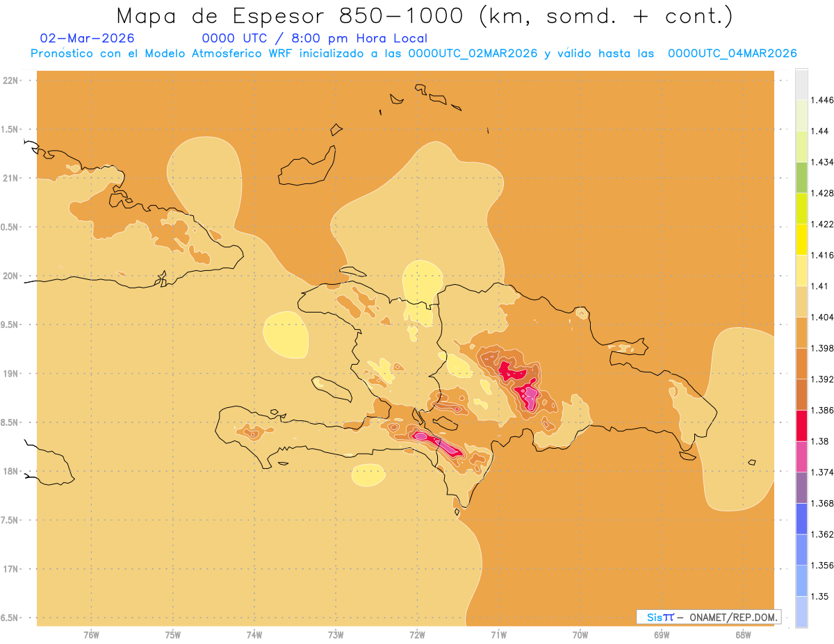Click the '20N' latitude axis label
Screen dimensions: 834x644
10,276
